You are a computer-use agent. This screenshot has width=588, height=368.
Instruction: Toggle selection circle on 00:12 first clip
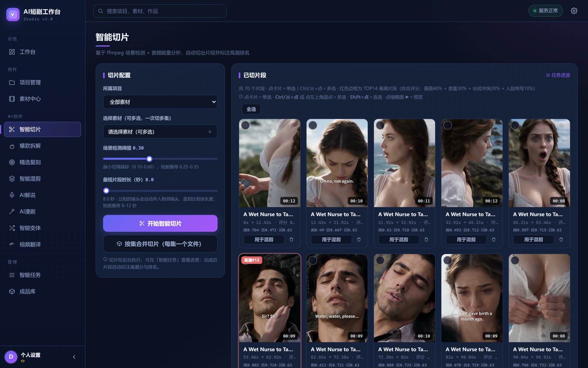(245, 125)
